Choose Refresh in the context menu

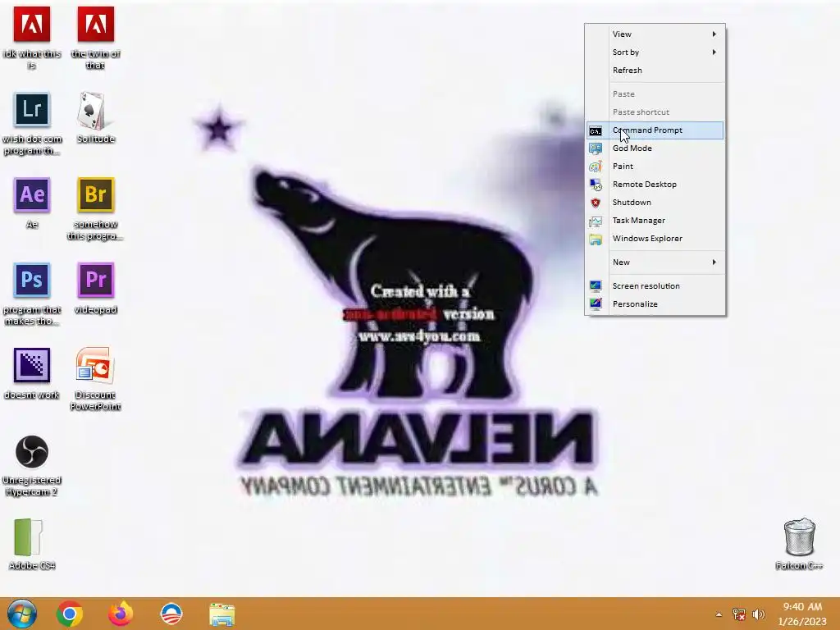[x=655, y=71]
